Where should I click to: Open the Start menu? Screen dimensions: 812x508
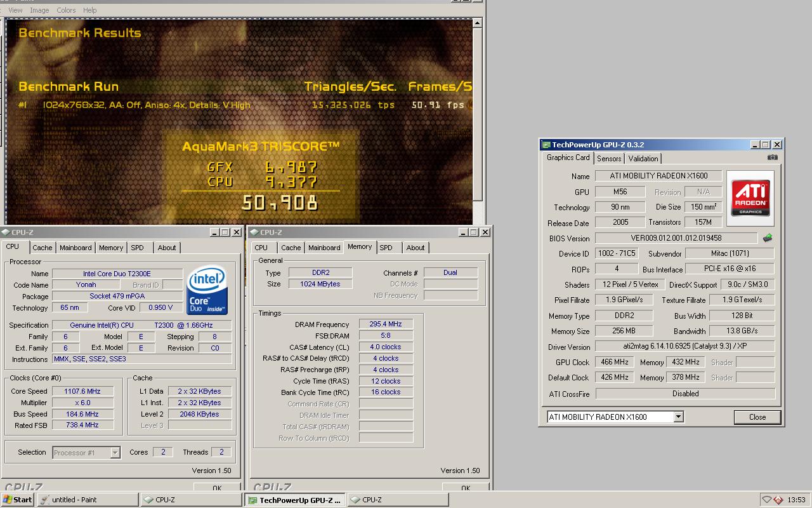17,500
